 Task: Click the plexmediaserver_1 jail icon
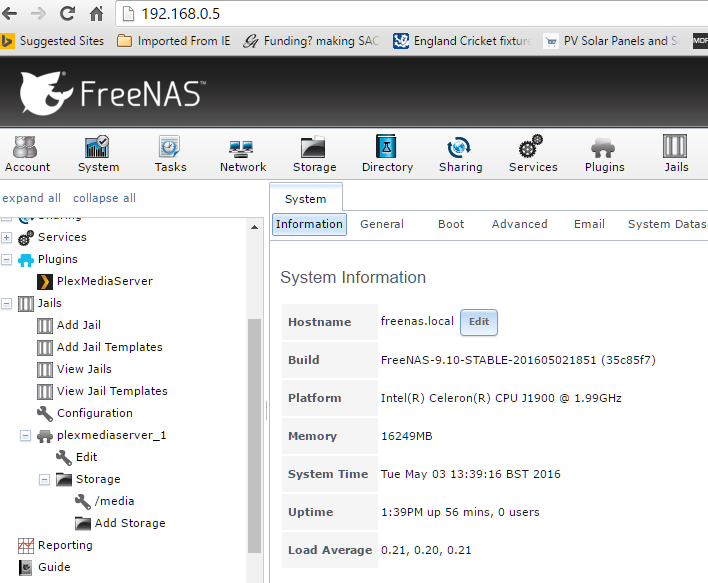[x=45, y=436]
